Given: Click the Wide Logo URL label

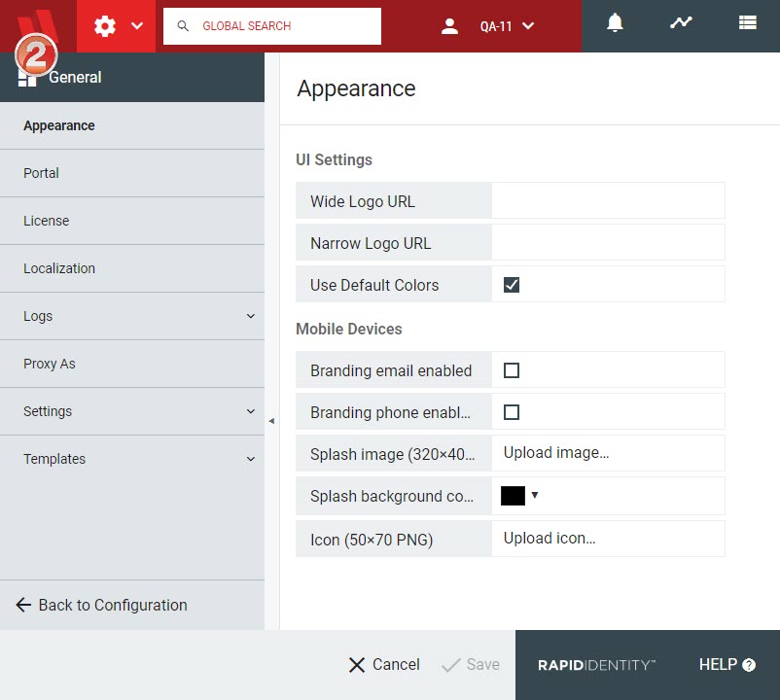Looking at the screenshot, I should pyautogui.click(x=363, y=201).
